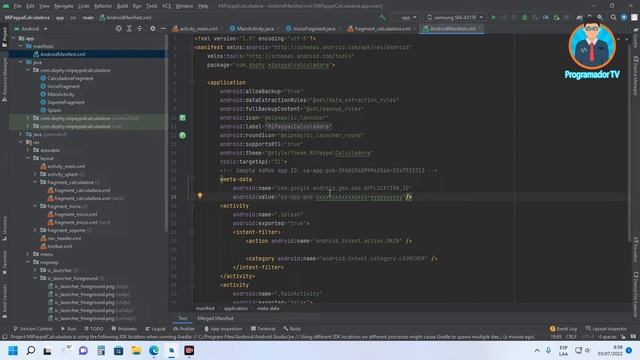The height and width of the screenshot is (360, 640).
Task: Open the App Inspection tool window
Action: point(223,329)
